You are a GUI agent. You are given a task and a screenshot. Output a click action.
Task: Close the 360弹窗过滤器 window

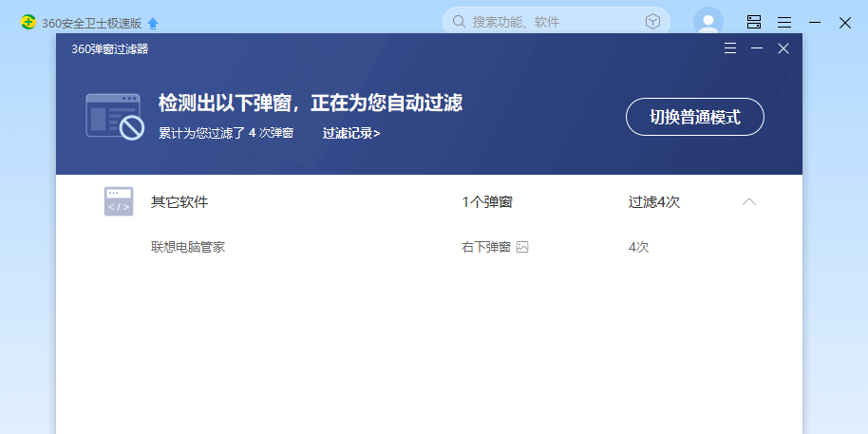tap(783, 48)
